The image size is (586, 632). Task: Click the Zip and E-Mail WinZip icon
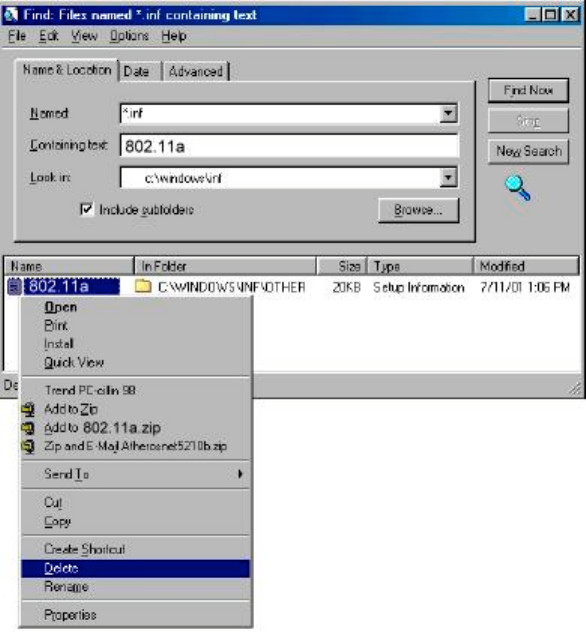[28, 446]
